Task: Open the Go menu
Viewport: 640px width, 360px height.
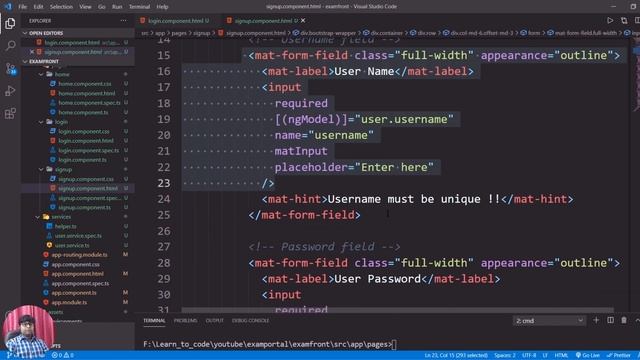Action: 102,7
